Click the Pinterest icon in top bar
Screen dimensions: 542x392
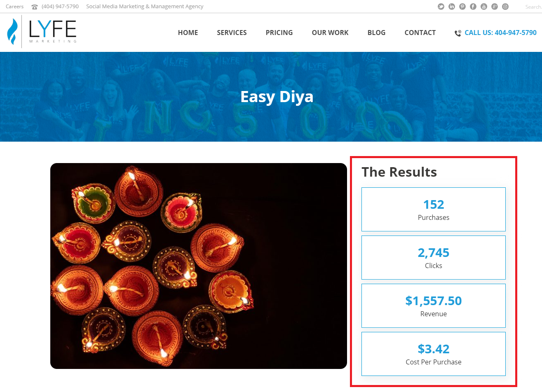[462, 7]
